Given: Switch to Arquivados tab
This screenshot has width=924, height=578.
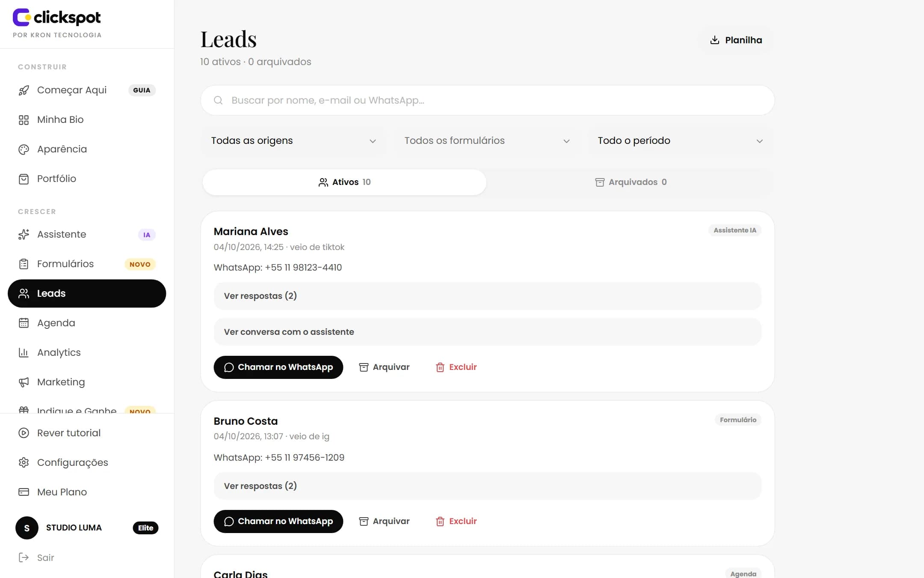Looking at the screenshot, I should coord(631,182).
